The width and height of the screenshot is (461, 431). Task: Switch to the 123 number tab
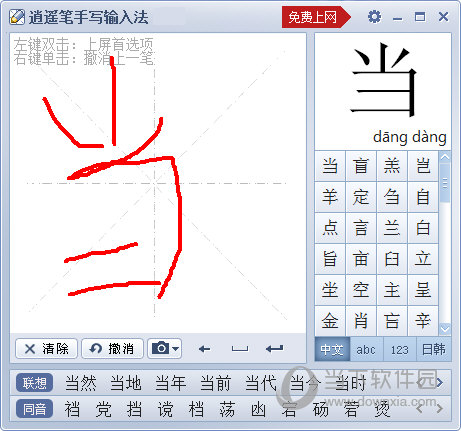click(399, 349)
